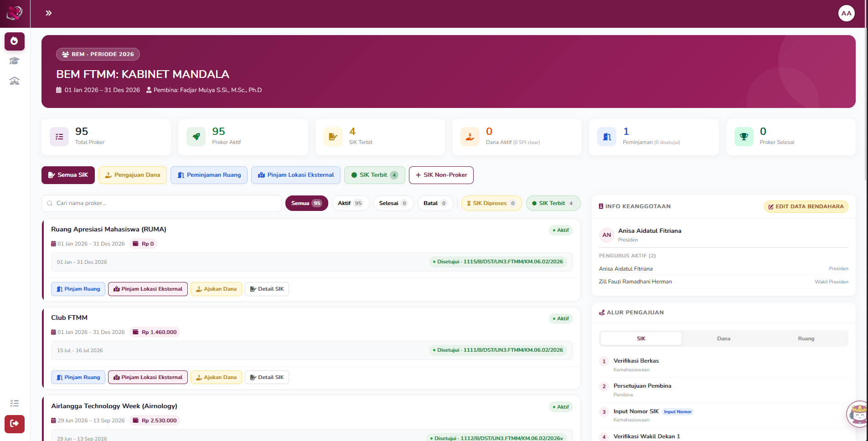Viewport: 868px width, 441px height.
Task: Click the Total Proker checklist icon
Action: 59,137
